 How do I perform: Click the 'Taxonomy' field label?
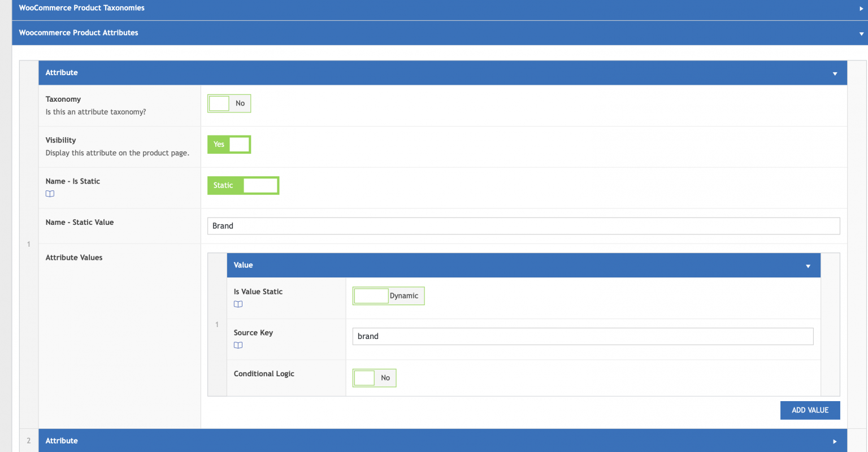click(63, 99)
